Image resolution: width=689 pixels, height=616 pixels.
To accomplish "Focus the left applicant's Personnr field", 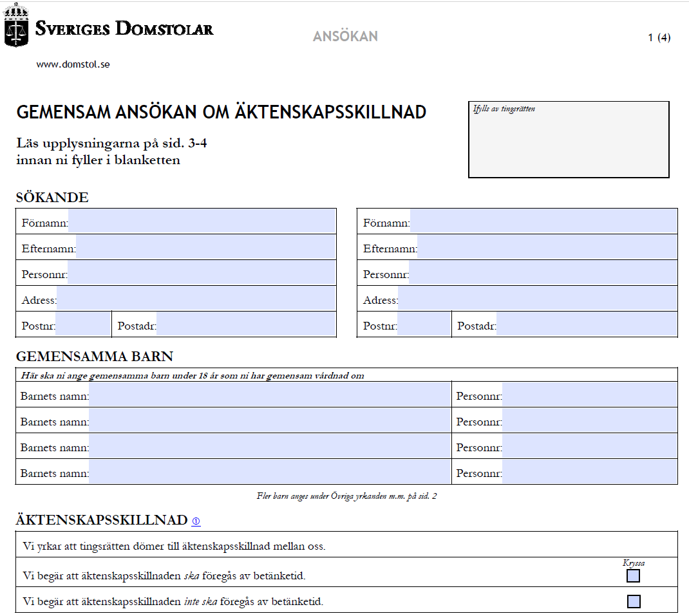I will (202, 273).
